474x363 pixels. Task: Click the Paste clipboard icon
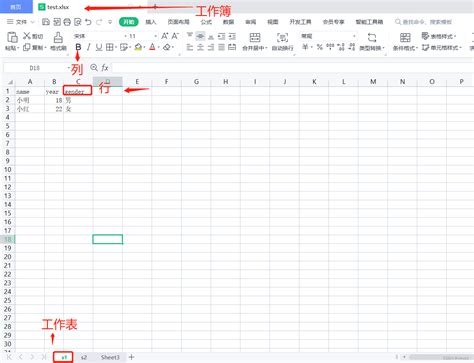(12, 37)
